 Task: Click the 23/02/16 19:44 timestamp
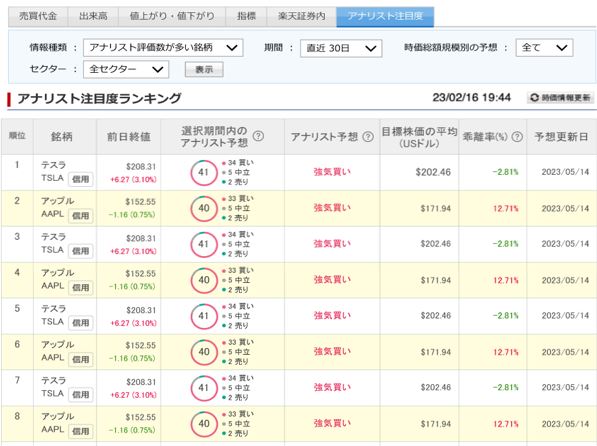click(471, 98)
